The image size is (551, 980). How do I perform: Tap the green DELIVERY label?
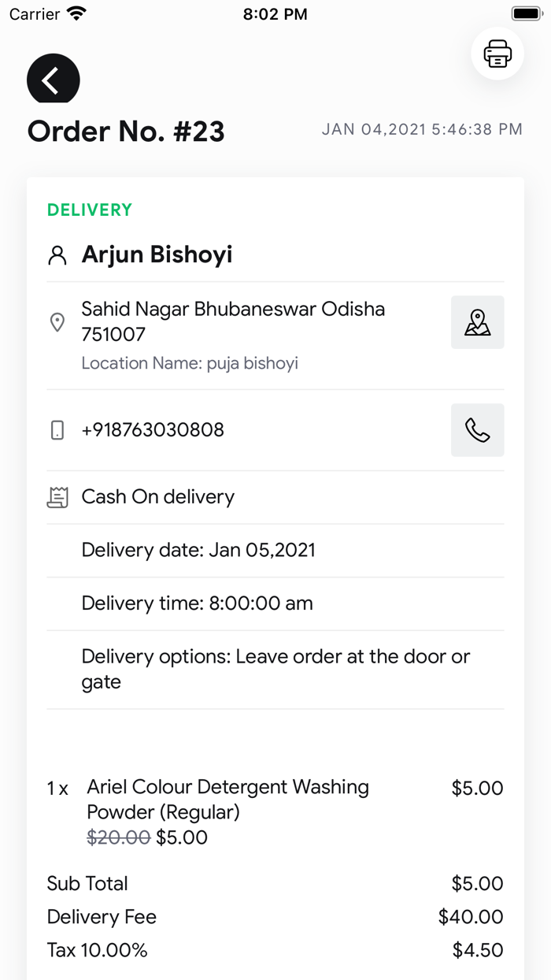click(x=90, y=210)
